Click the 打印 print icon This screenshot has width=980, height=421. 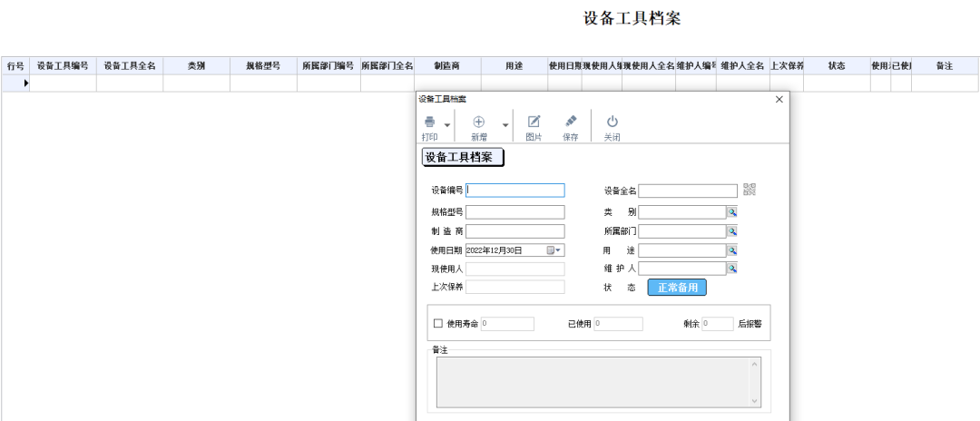[x=430, y=122]
